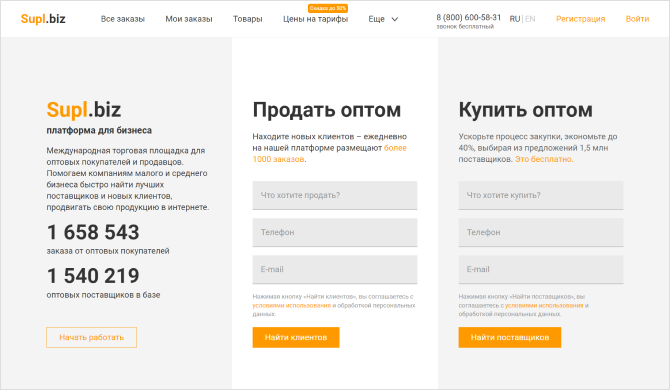The width and height of the screenshot is (670, 390).
Task: Open the Мои заказы menu item
Action: 189,19
